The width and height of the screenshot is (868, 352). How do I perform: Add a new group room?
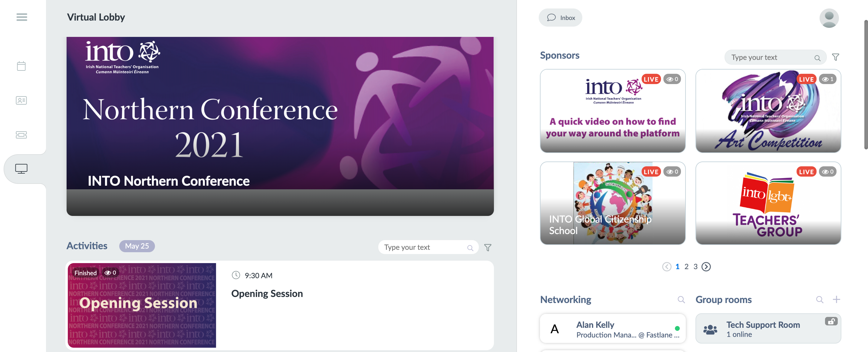pos(836,299)
